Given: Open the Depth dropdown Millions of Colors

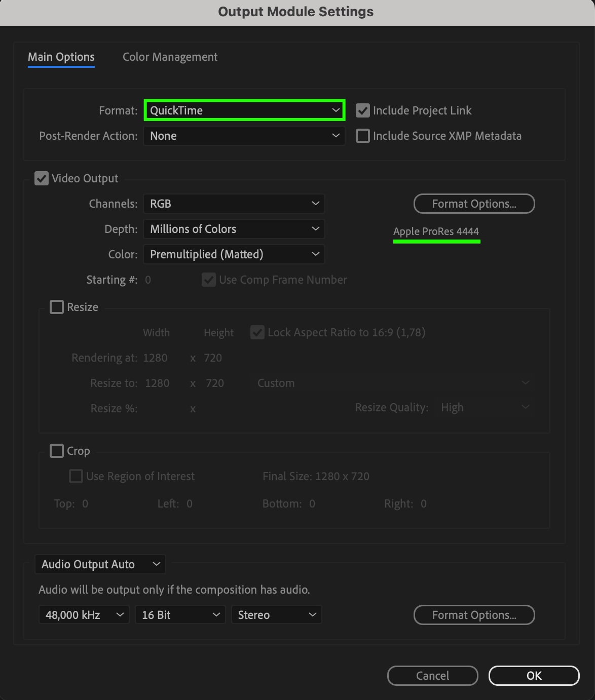Looking at the screenshot, I should pos(234,229).
